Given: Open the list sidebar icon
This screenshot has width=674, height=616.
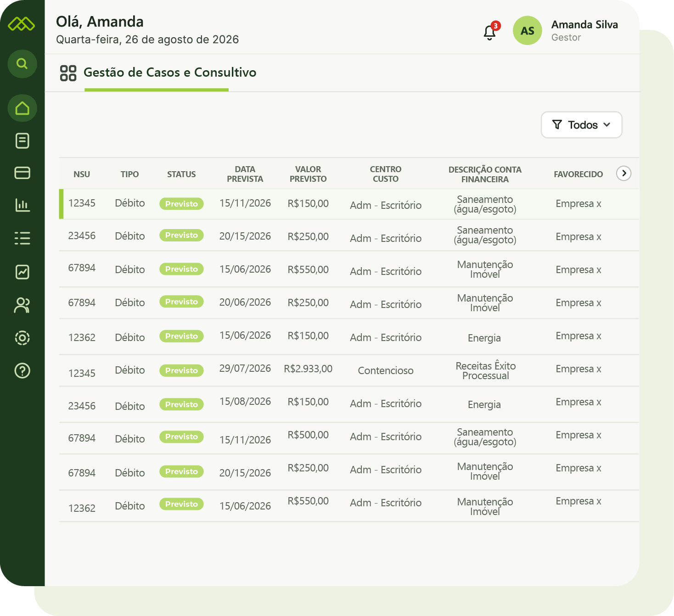Looking at the screenshot, I should (22, 238).
